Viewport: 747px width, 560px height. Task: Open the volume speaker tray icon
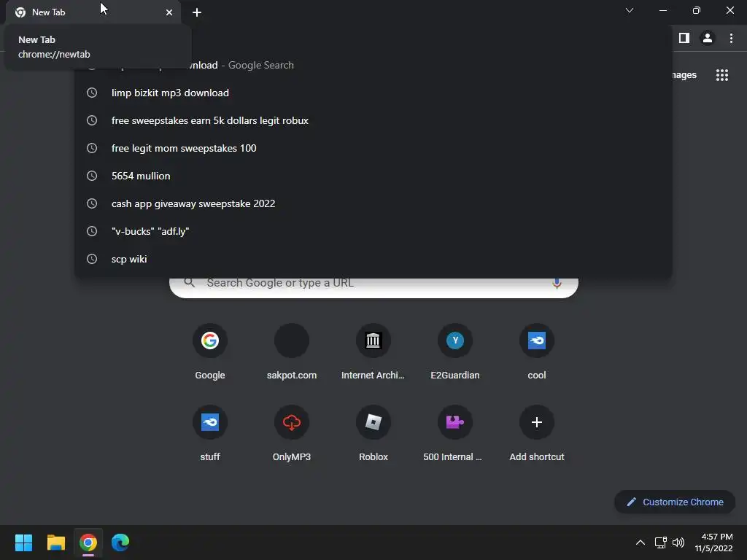678,542
